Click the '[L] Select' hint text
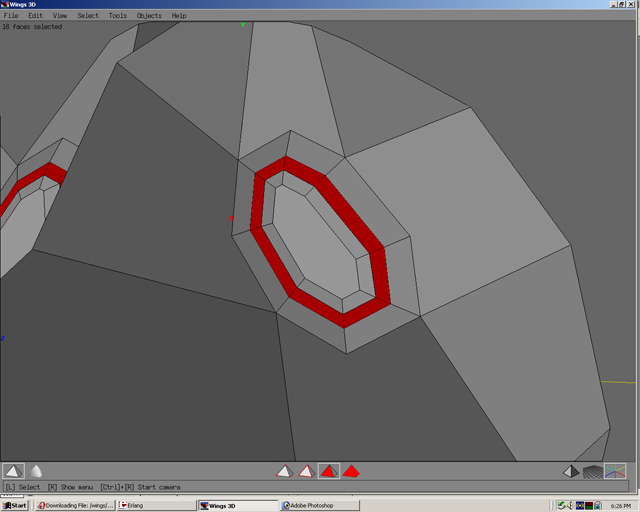 point(22,487)
